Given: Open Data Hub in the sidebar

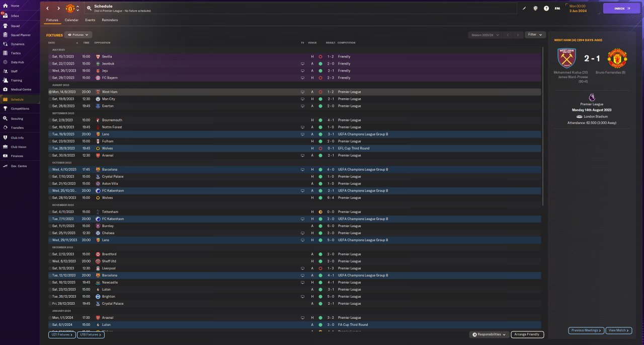Looking at the screenshot, I should 17,62.
